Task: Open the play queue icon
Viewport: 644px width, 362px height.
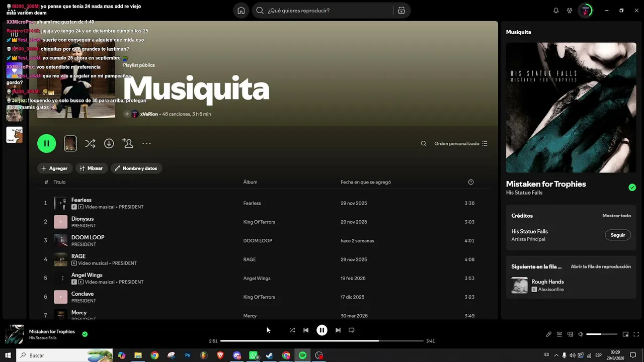Action: pyautogui.click(x=559, y=334)
